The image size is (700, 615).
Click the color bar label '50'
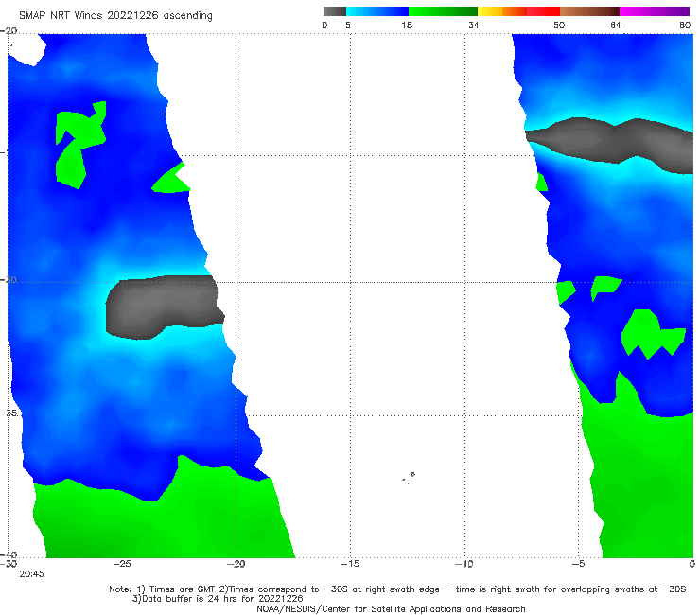pos(559,25)
